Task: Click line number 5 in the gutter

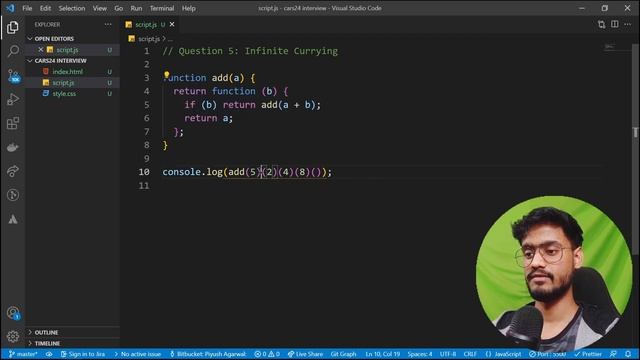Action: (x=147, y=104)
